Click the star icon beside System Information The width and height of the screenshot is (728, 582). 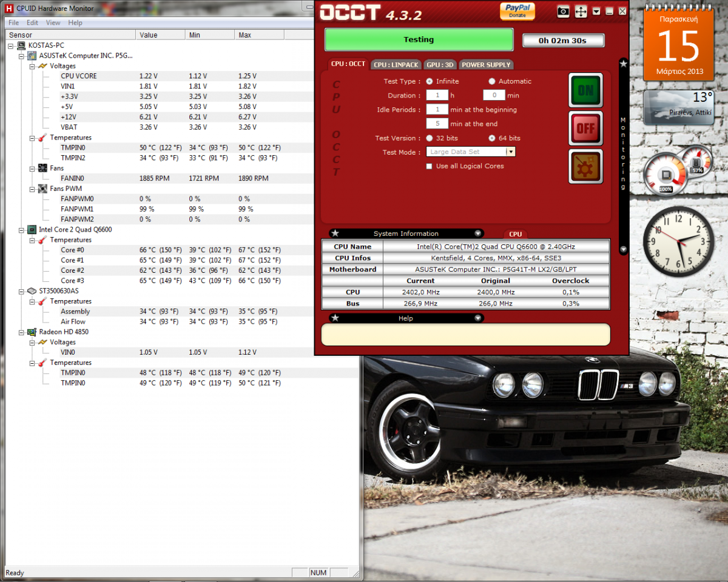pos(335,233)
